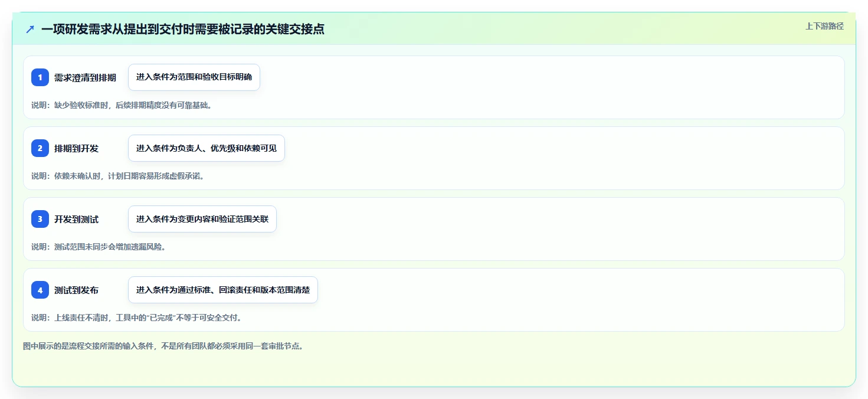Click the note about 上线责任不清时
This screenshot has width=868, height=399.
(137, 318)
